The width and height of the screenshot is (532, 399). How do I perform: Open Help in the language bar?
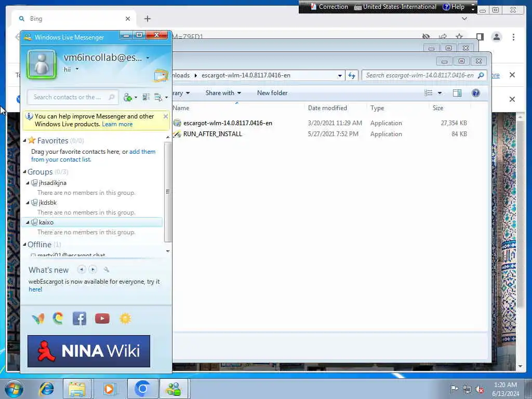click(x=454, y=7)
